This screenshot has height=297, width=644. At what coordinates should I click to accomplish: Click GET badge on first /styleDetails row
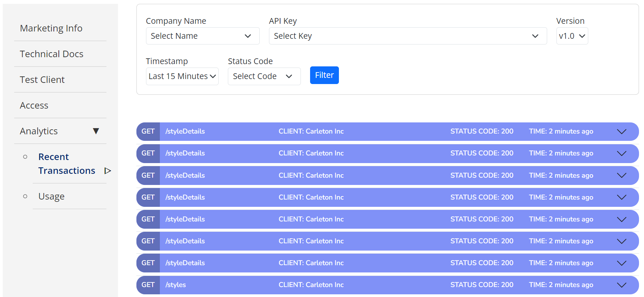click(x=148, y=132)
